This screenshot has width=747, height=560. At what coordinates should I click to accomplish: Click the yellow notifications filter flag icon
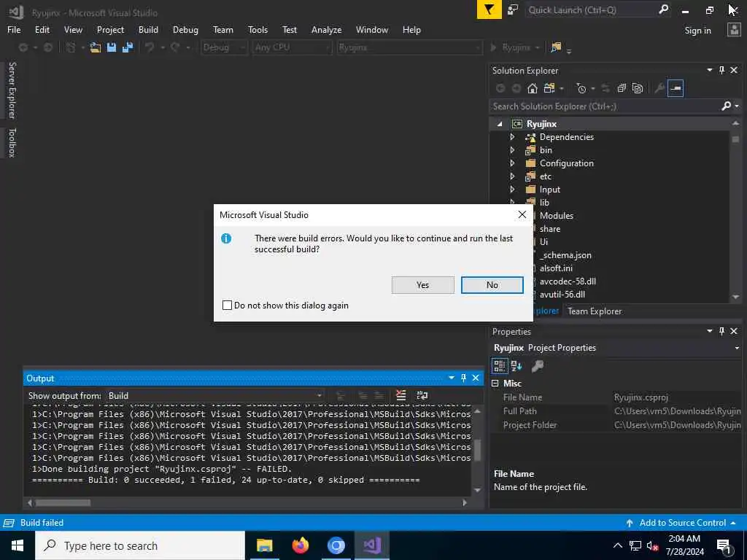[x=489, y=9]
